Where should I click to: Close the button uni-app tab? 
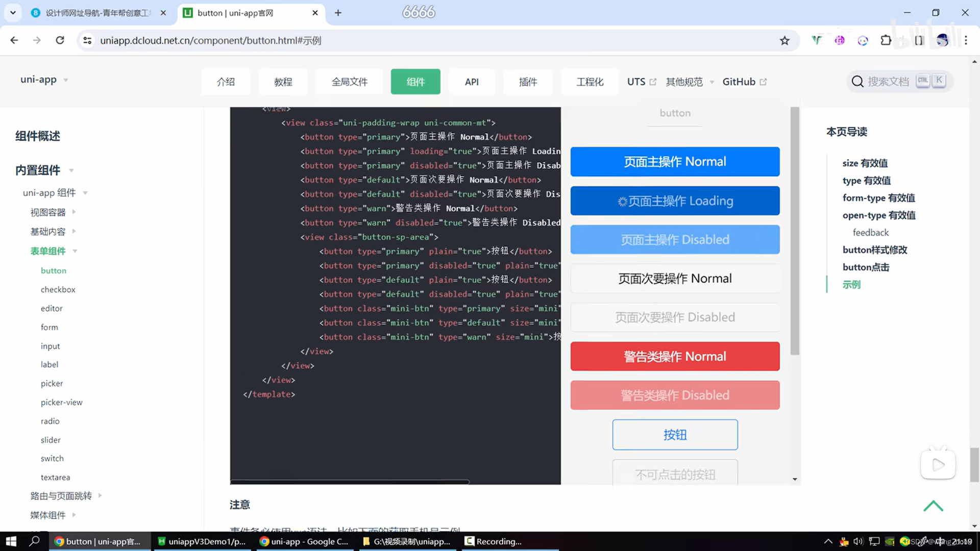coord(315,13)
